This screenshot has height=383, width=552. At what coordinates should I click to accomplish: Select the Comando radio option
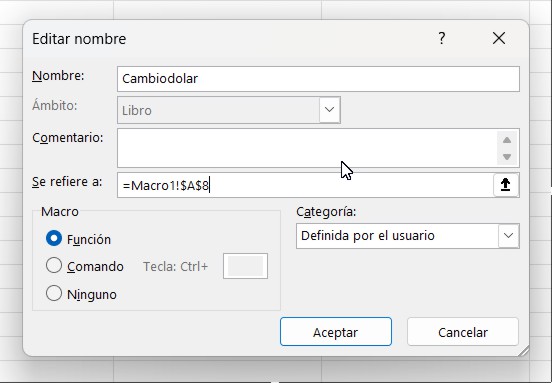click(x=54, y=265)
